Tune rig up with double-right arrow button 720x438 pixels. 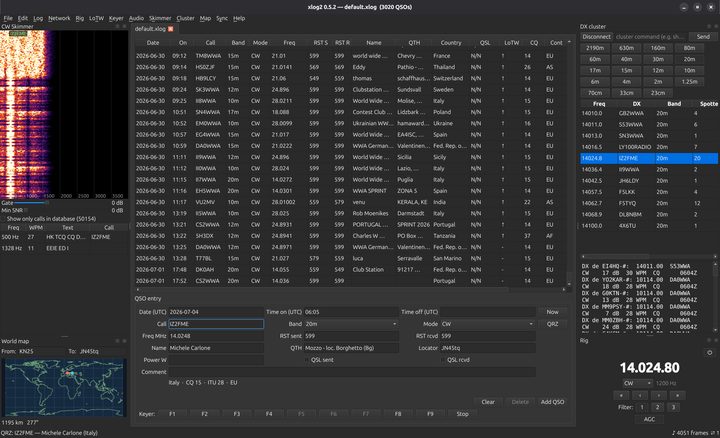coord(677,395)
